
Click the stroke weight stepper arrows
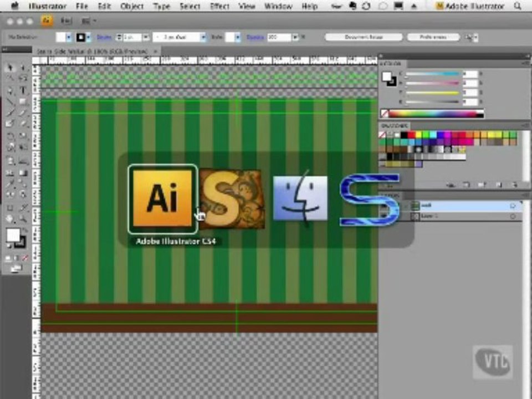point(119,37)
